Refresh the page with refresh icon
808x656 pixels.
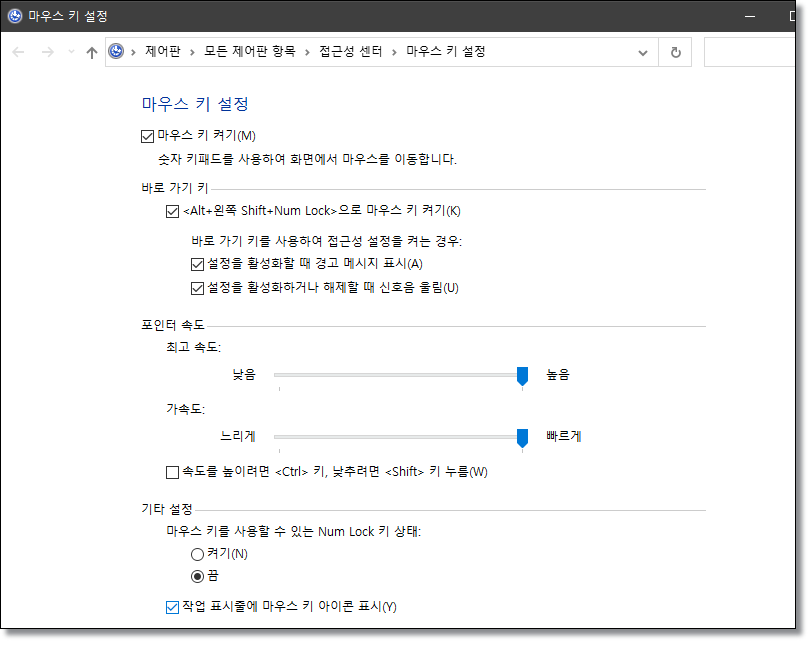[676, 53]
